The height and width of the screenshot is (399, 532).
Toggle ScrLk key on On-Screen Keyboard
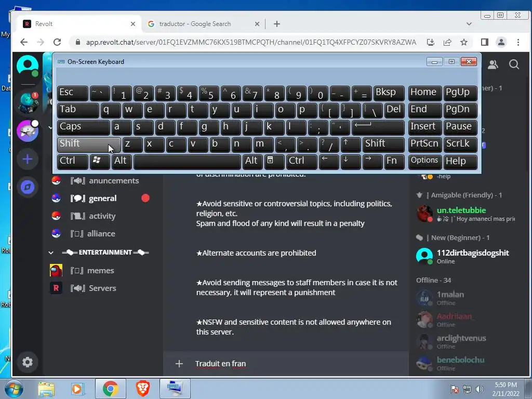click(460, 144)
